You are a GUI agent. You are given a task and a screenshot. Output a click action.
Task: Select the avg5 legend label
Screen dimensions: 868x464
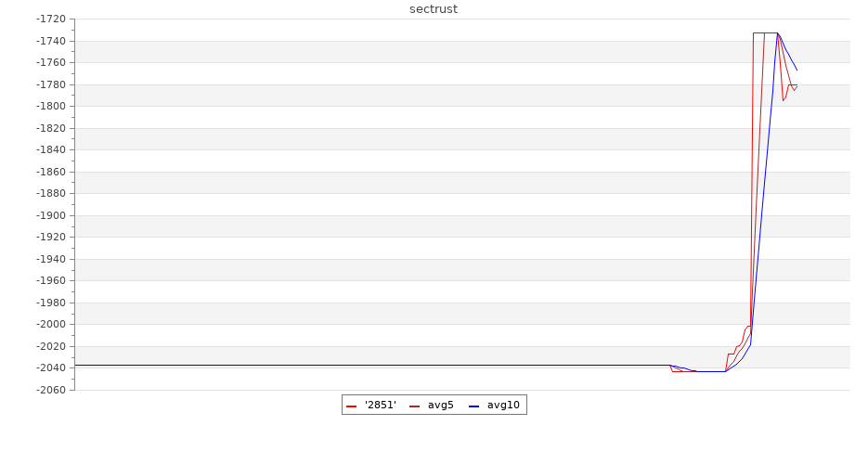point(440,405)
